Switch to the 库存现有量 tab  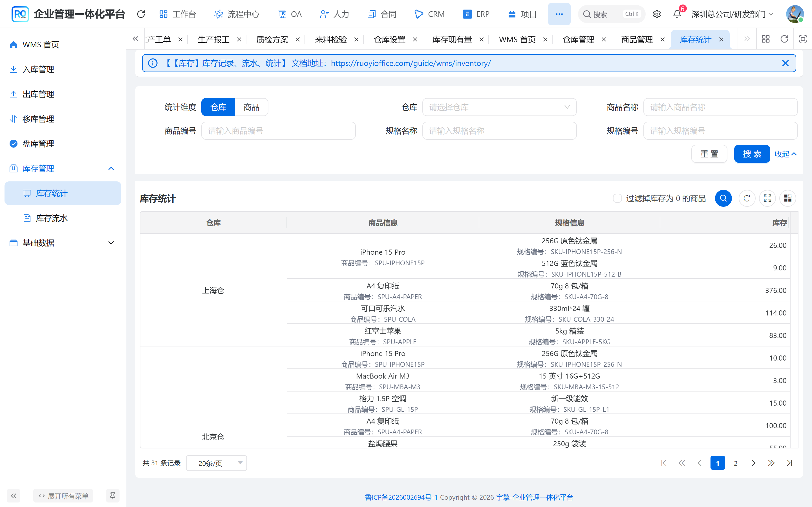coord(452,39)
